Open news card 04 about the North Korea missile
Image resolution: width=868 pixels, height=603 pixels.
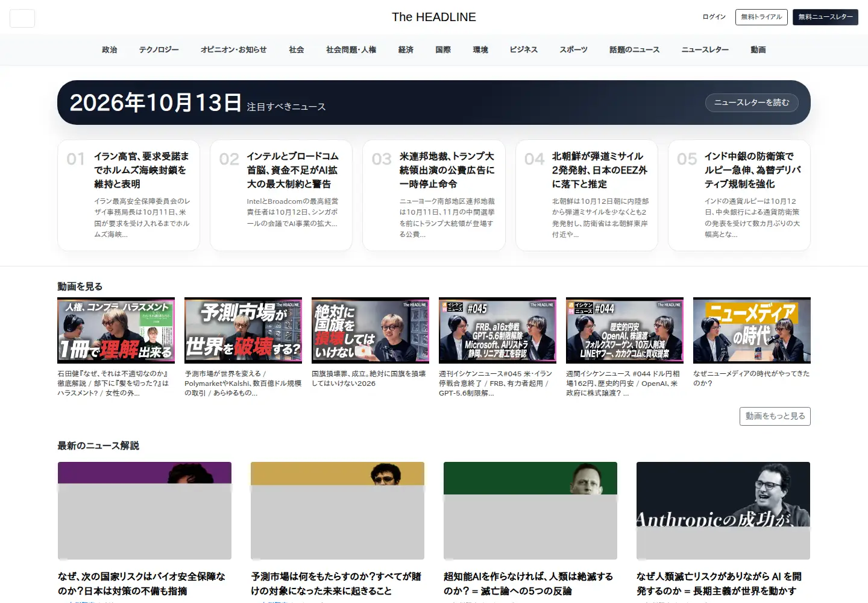point(587,195)
